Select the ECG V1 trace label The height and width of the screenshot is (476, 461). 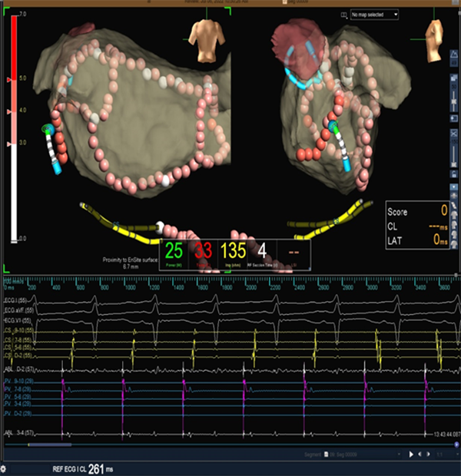17,321
